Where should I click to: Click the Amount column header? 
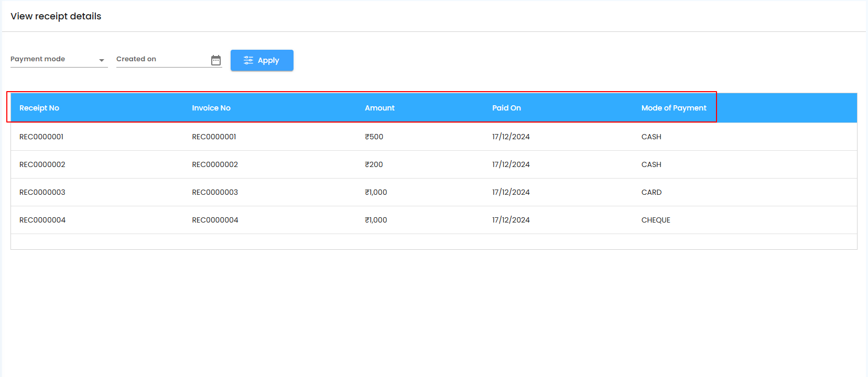(379, 108)
